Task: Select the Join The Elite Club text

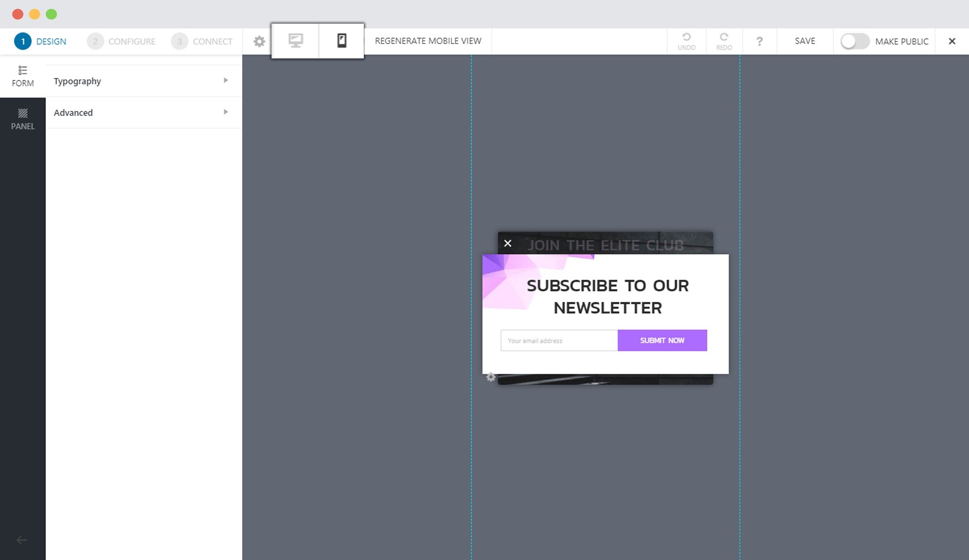Action: (x=605, y=245)
